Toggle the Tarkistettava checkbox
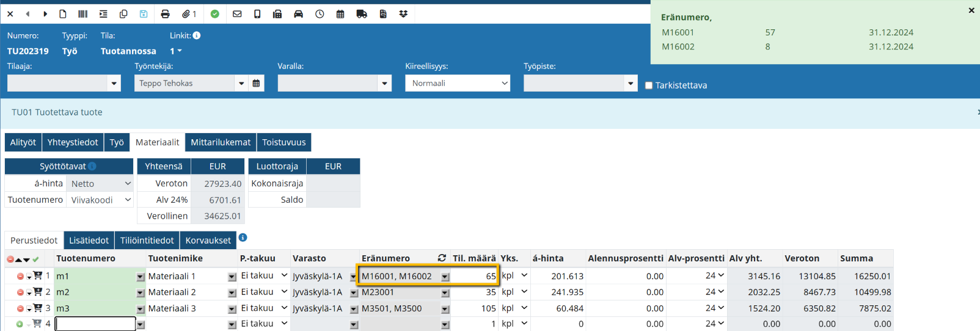Image resolution: width=980 pixels, height=331 pixels. coord(649,85)
